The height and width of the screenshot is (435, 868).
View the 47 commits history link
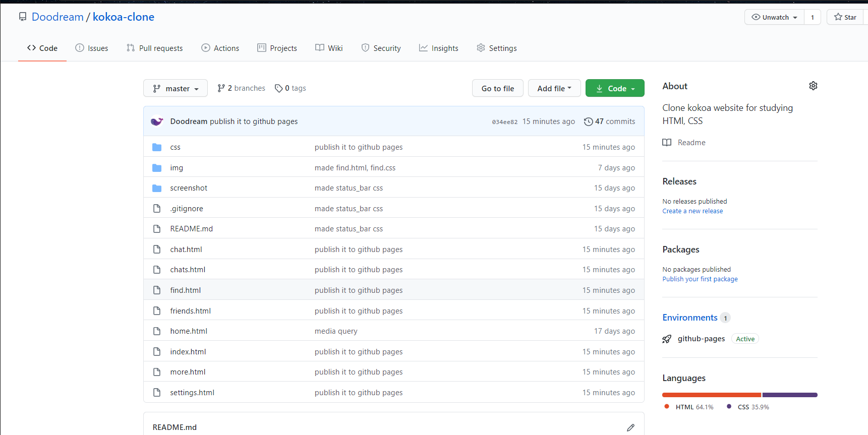pos(610,121)
